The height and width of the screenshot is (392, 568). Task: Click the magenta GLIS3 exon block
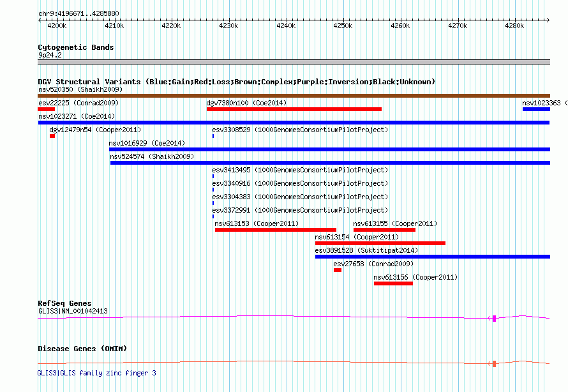(x=494, y=318)
